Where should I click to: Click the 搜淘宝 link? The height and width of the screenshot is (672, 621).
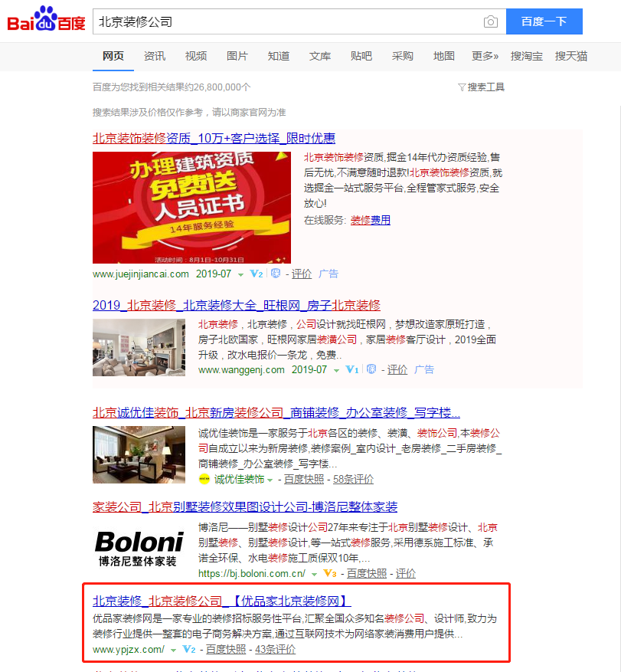pos(526,56)
